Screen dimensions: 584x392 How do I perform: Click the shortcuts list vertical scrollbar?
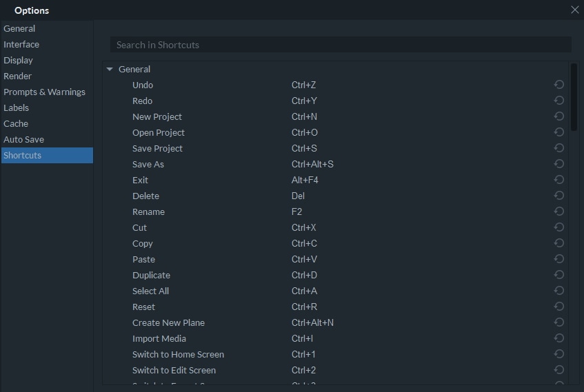pyautogui.click(x=574, y=96)
